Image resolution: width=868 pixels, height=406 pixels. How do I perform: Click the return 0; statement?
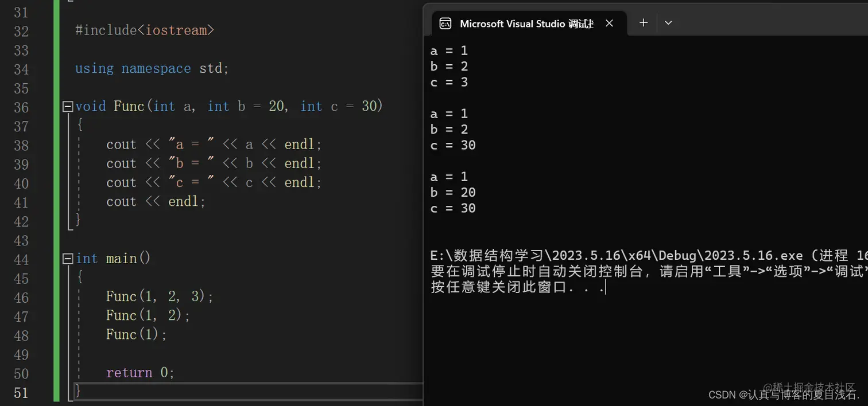(x=140, y=373)
